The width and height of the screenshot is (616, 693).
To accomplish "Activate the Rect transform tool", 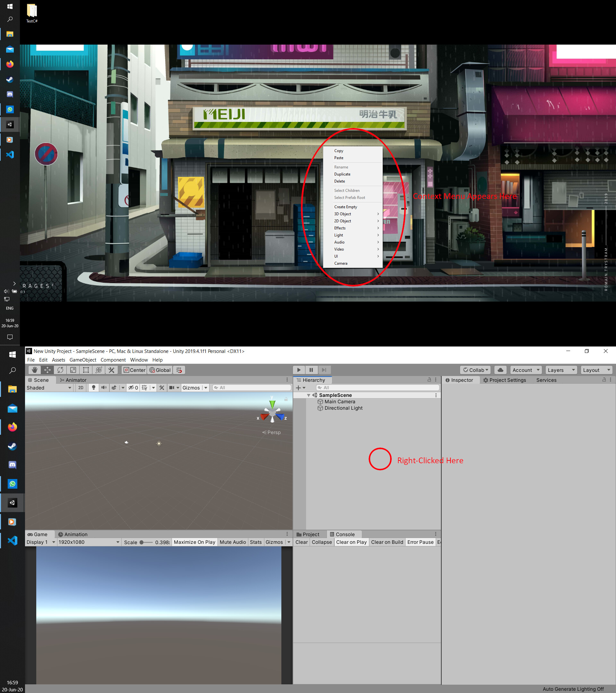I will pyautogui.click(x=86, y=370).
